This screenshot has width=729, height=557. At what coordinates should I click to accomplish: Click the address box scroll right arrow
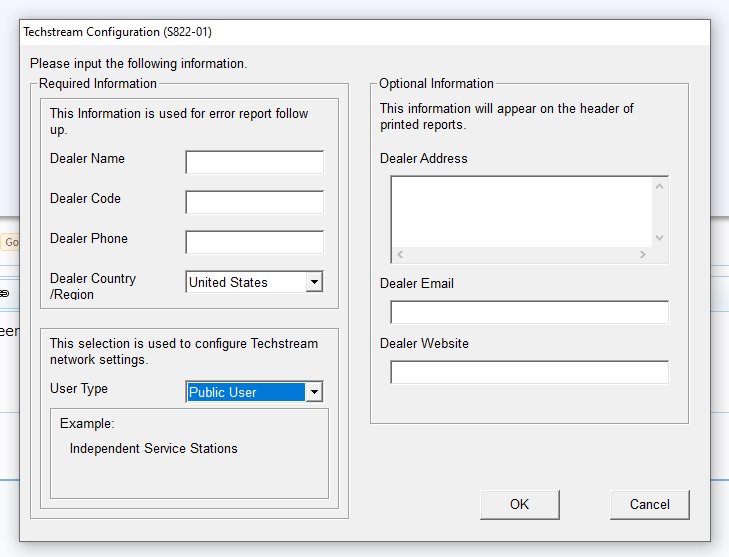pos(643,254)
